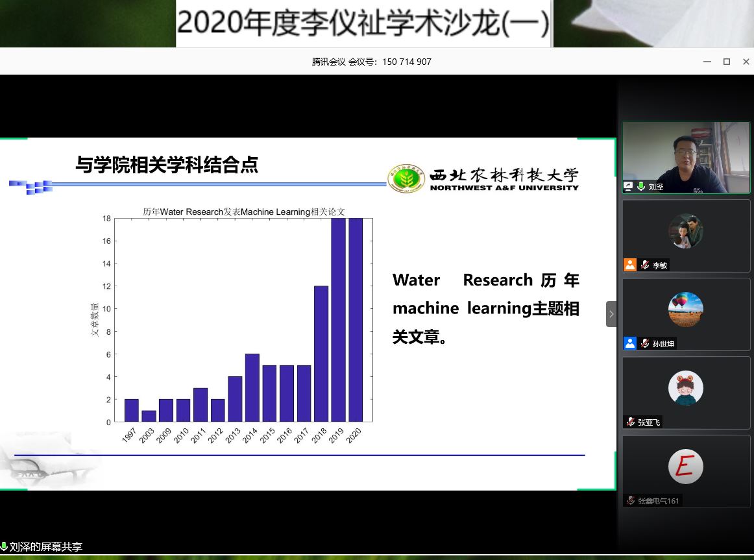Screen dimensions: 754x560
Task: Click the Northwest A&F University logo emblem
Action: tap(407, 178)
